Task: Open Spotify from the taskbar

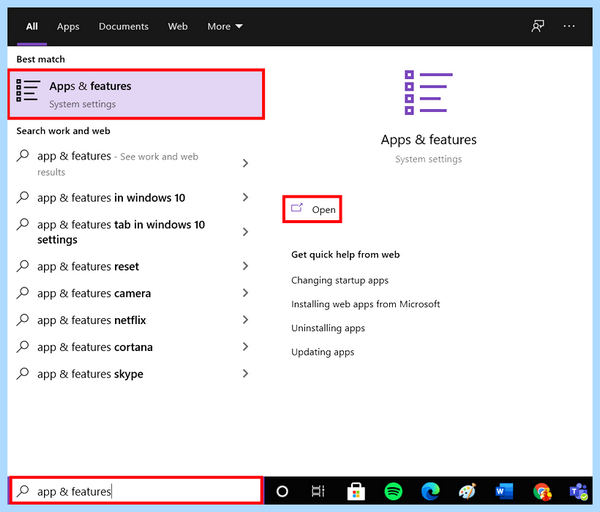Action: point(393,491)
